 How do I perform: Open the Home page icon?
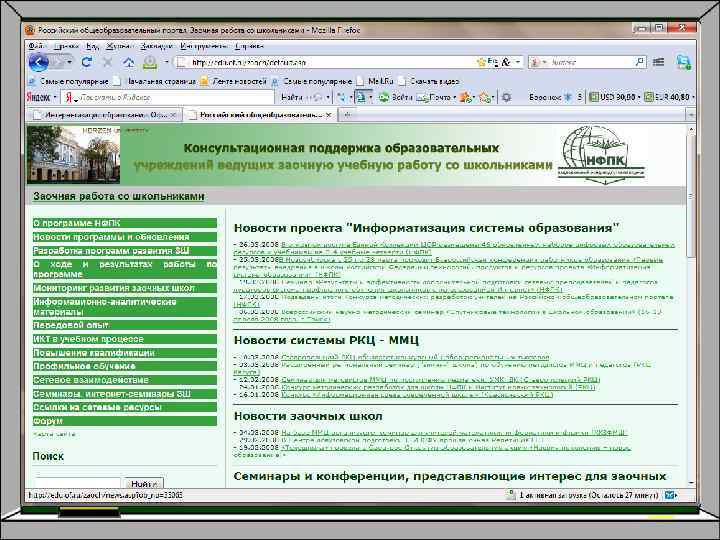pos(129,62)
